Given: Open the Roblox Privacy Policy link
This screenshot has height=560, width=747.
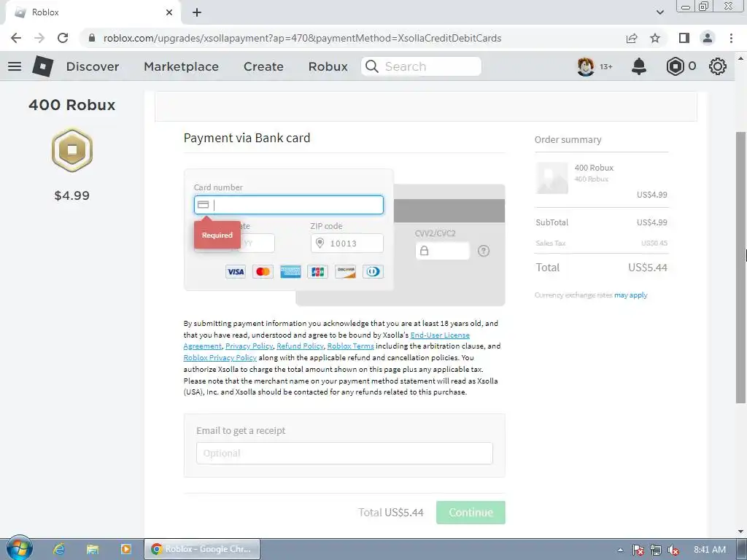Looking at the screenshot, I should click(x=220, y=357).
